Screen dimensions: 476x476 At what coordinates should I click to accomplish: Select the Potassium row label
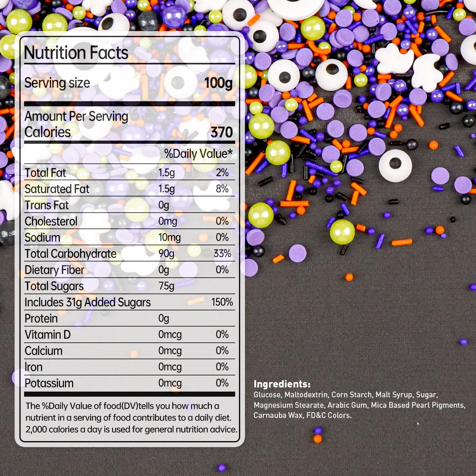[x=49, y=383]
